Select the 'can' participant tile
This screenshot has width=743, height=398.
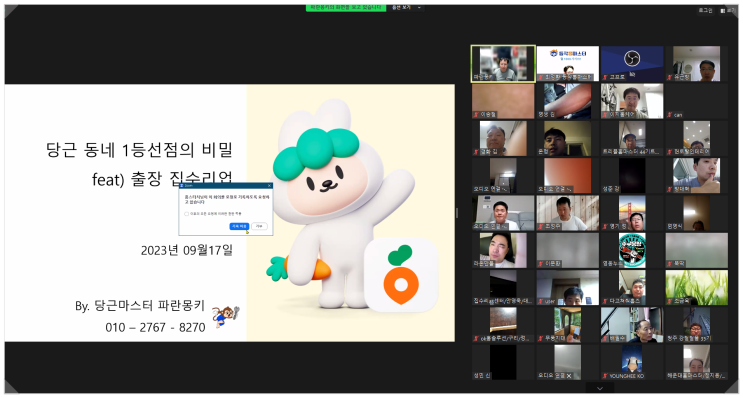tap(697, 101)
